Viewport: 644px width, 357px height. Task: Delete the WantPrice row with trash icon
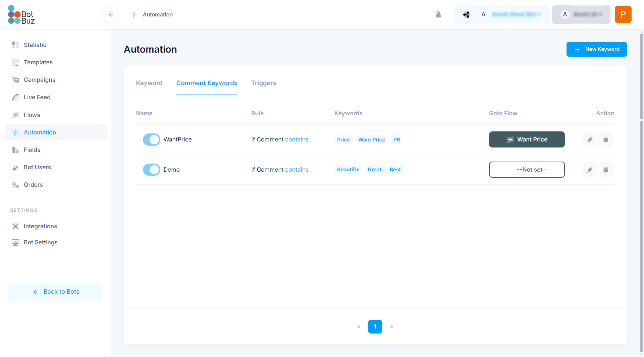[x=606, y=139]
